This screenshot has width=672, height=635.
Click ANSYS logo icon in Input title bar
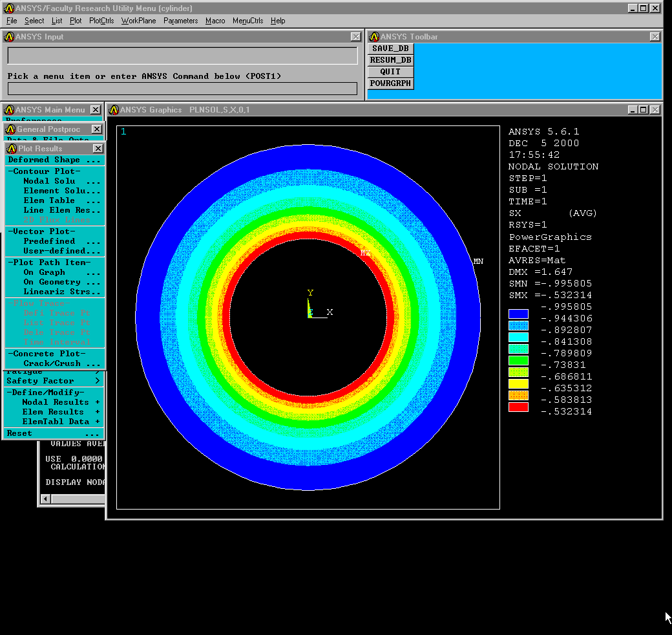[9, 37]
